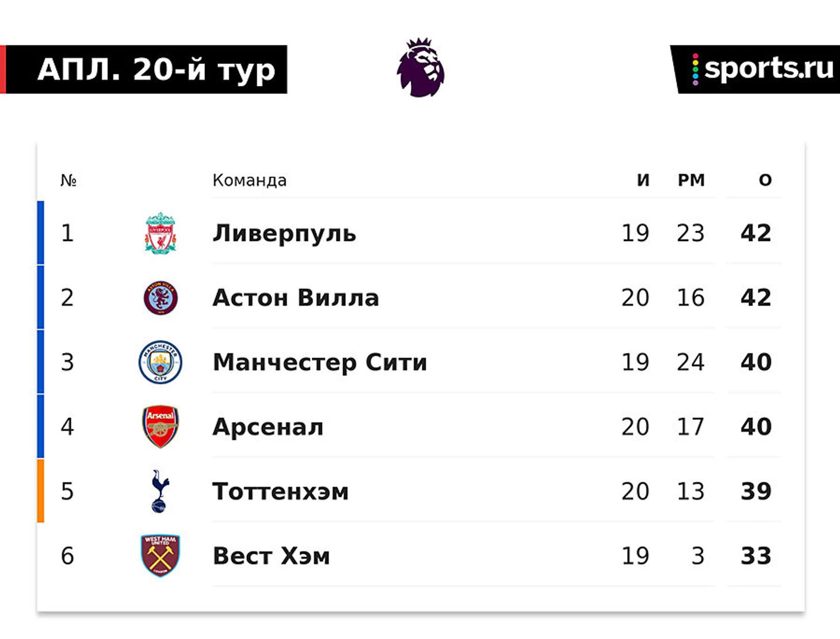840x639 pixels.
Task: Select the Тоттенхэм team name
Action: click(x=281, y=492)
